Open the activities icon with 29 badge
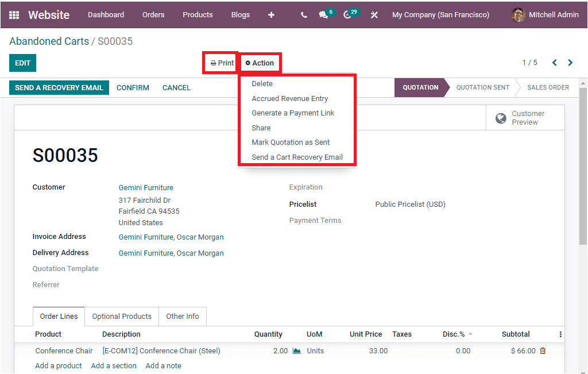The width and height of the screenshot is (588, 374). click(348, 14)
